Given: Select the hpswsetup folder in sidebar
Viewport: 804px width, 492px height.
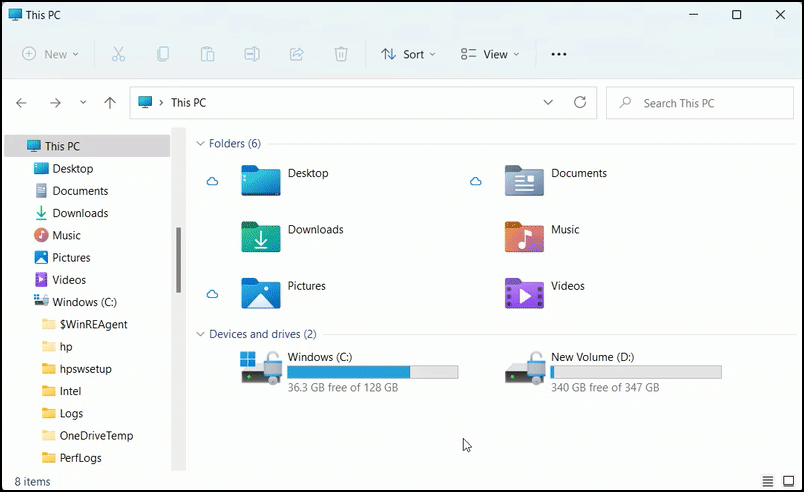Looking at the screenshot, I should [x=85, y=369].
